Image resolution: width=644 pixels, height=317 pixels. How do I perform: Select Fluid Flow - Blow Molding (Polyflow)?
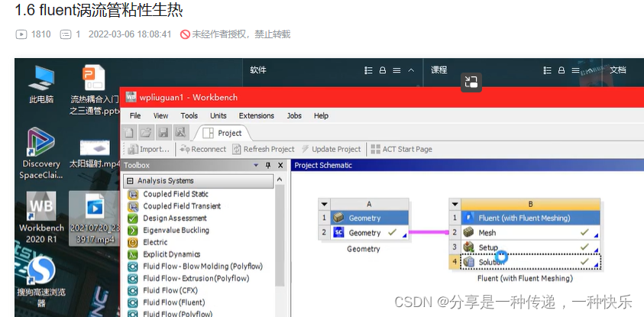point(195,266)
